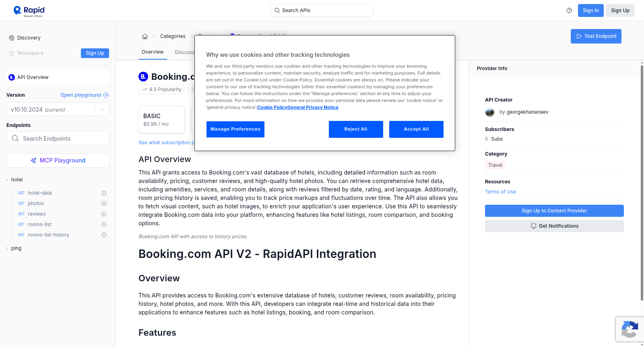
Task: Click the Search Endpoints field
Action: (x=58, y=138)
